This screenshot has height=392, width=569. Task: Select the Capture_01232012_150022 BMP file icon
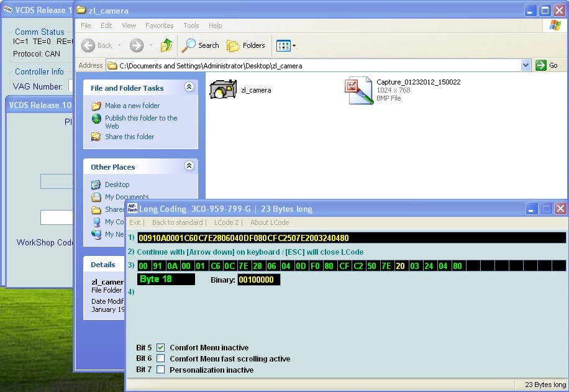click(x=358, y=90)
